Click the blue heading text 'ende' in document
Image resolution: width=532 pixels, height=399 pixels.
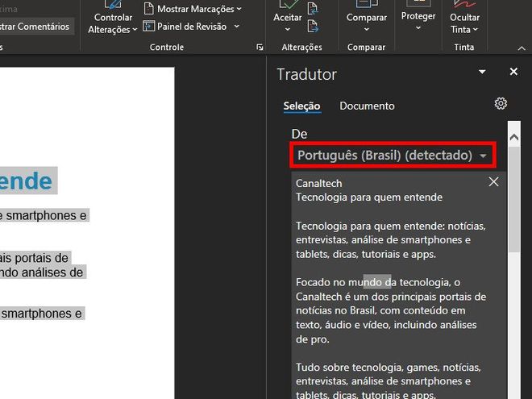point(26,181)
